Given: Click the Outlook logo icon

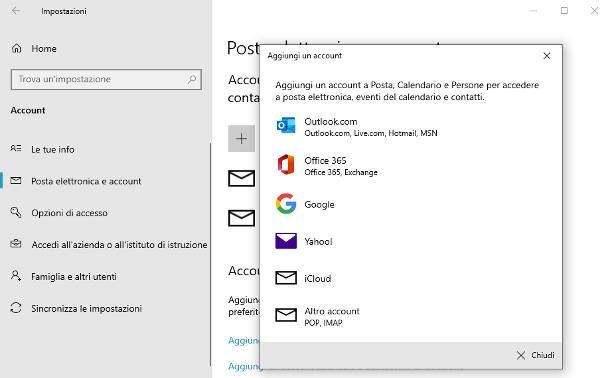Looking at the screenshot, I should coord(286,126).
